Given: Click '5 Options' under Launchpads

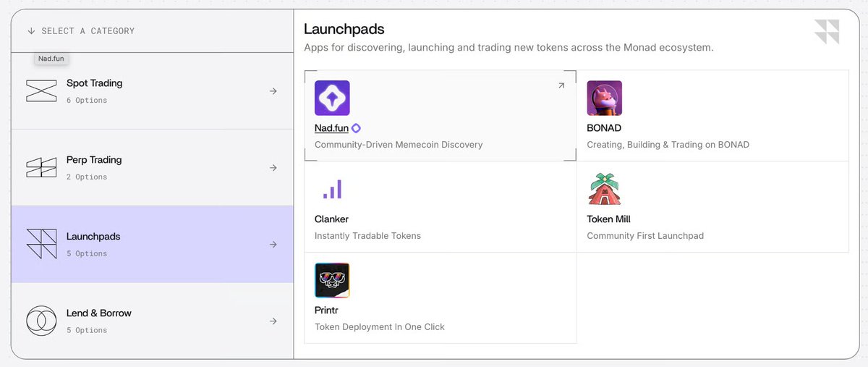Looking at the screenshot, I should point(87,254).
